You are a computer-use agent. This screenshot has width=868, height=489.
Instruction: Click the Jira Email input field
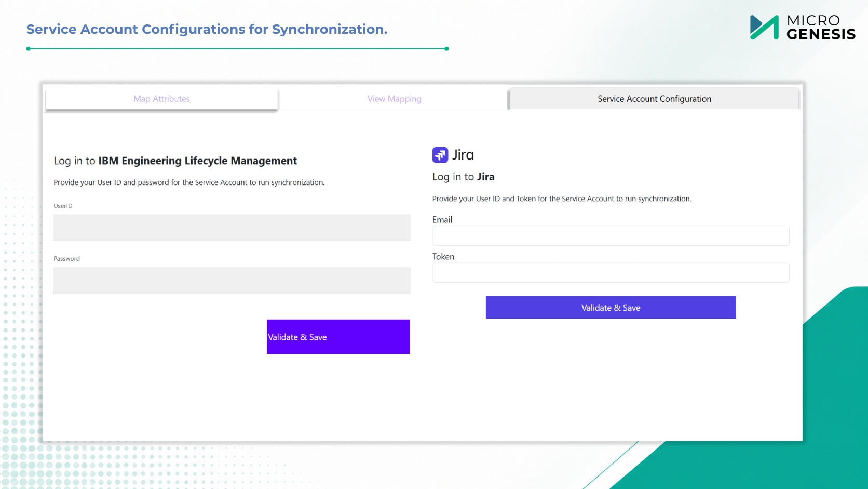coord(611,235)
